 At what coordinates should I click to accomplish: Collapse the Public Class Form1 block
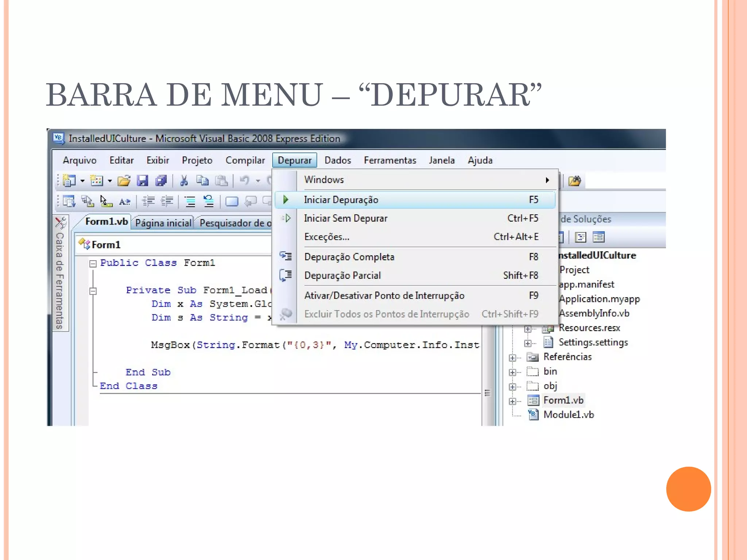click(x=93, y=264)
